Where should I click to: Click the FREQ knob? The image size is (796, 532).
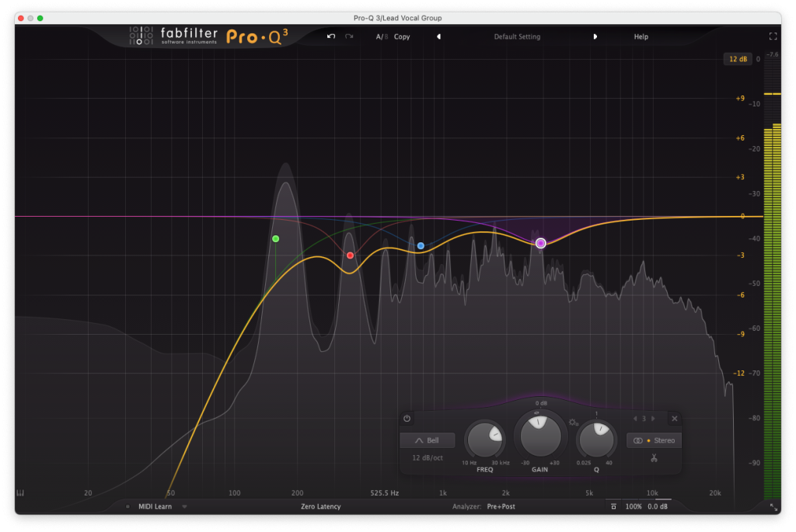(485, 440)
